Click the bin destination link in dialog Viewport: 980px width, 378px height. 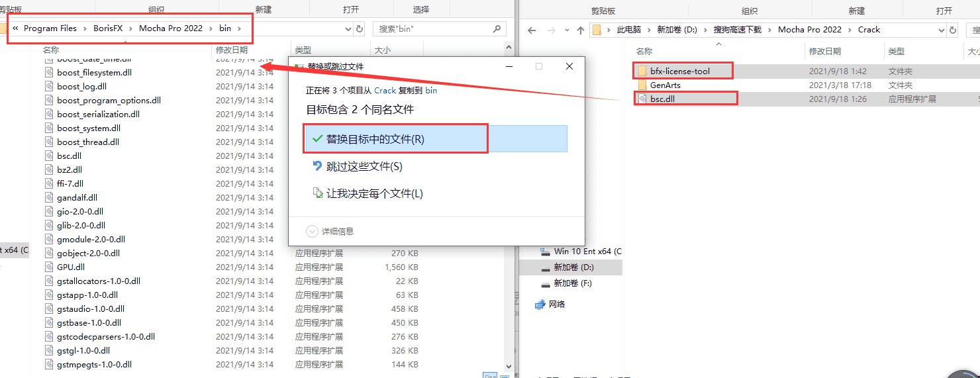(431, 90)
